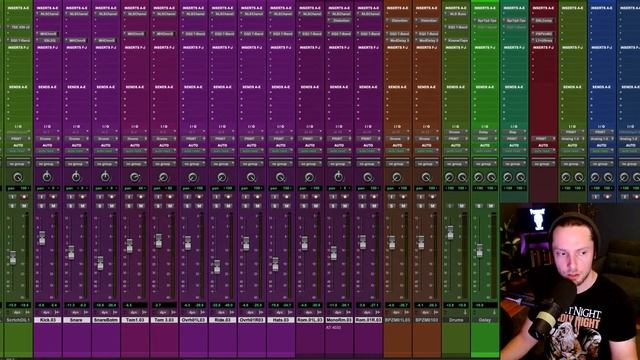Open the Hats.03 group selector
The image size is (640, 360).
click(280, 164)
